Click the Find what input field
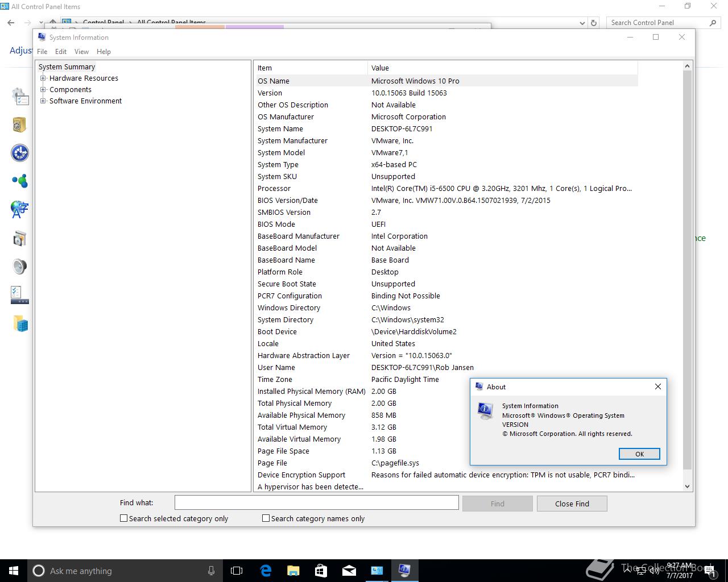This screenshot has height=582, width=728. click(316, 502)
